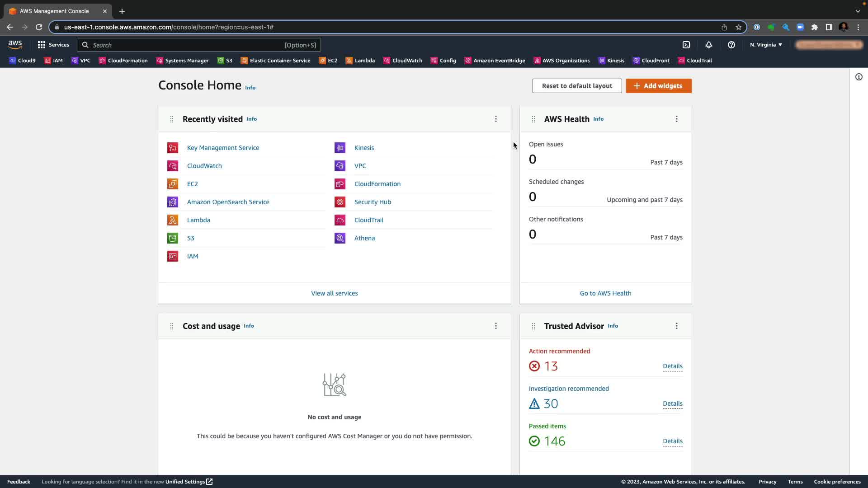The height and width of the screenshot is (488, 868).
Task: Click the Athena service icon
Action: (340, 238)
